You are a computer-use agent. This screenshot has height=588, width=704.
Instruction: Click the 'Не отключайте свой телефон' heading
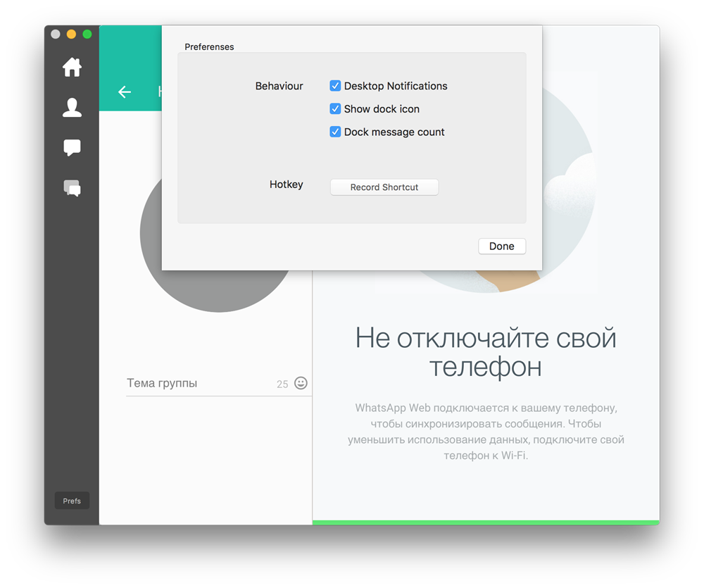click(486, 352)
